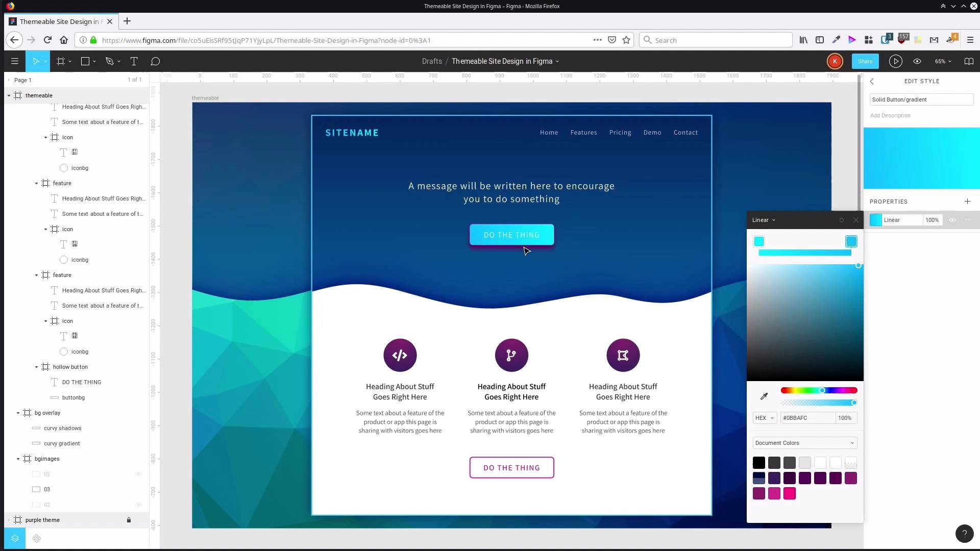
Task: Open the main menu hamburger icon
Action: point(14,61)
